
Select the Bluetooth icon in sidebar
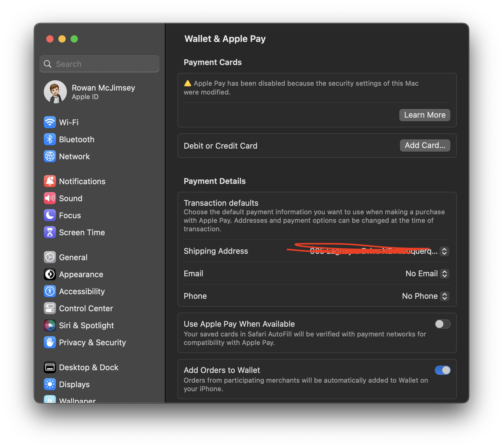click(x=50, y=140)
